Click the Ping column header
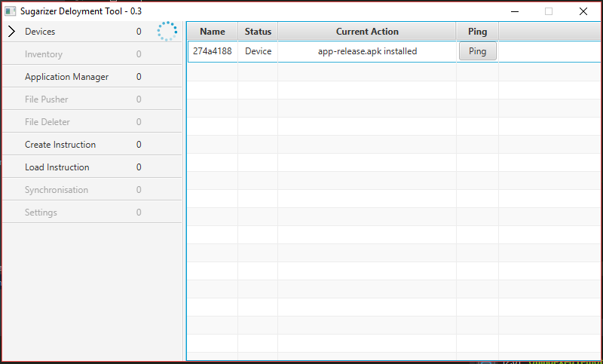The width and height of the screenshot is (603, 364). tap(477, 32)
